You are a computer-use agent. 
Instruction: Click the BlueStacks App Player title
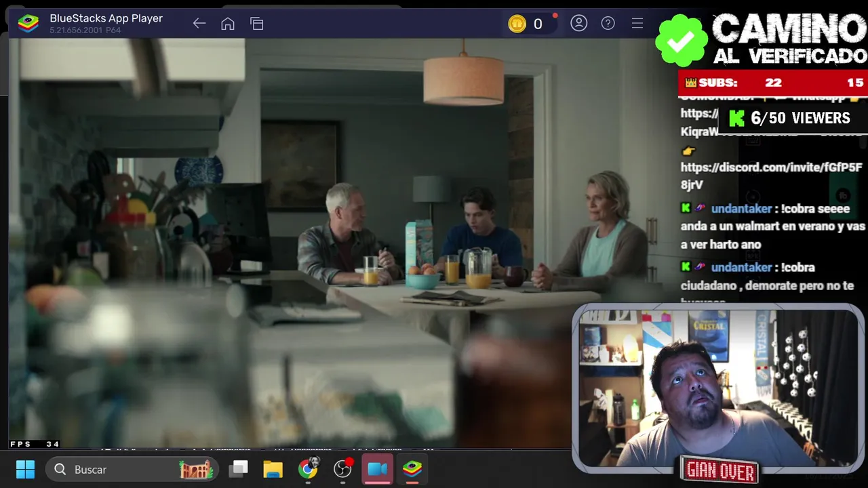click(x=106, y=18)
